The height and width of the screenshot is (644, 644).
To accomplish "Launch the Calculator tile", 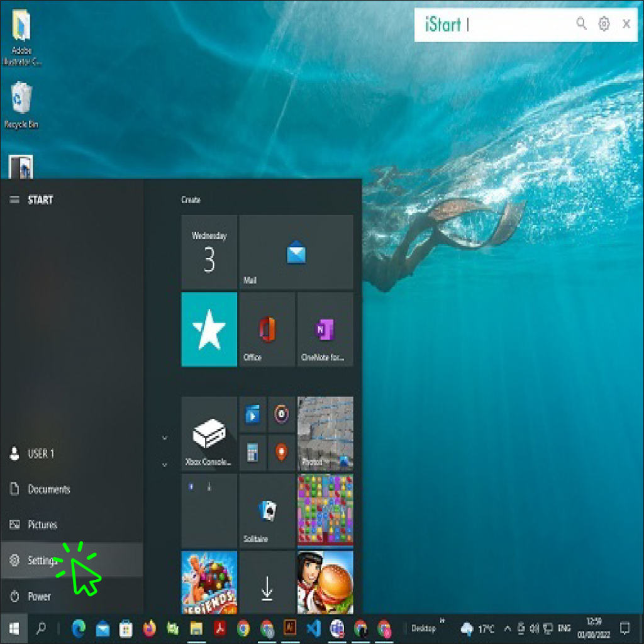I will coord(252,452).
